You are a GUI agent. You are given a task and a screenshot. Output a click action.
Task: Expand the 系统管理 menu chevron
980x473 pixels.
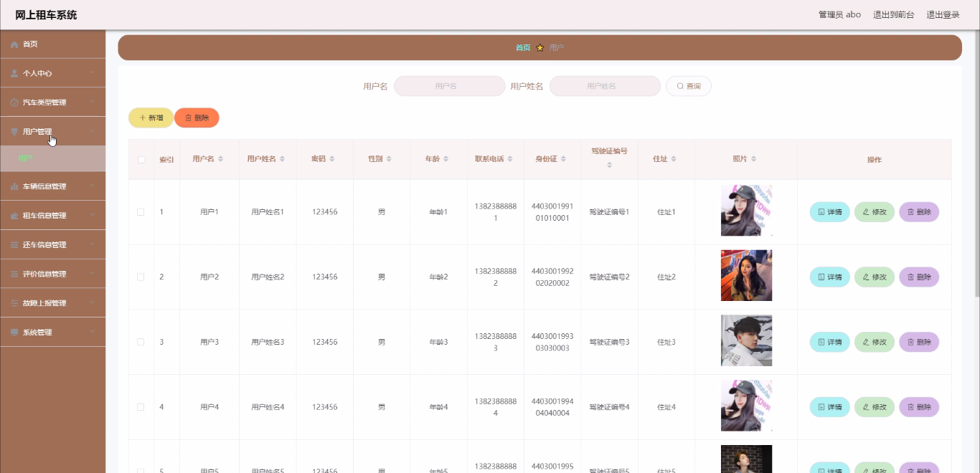93,333
